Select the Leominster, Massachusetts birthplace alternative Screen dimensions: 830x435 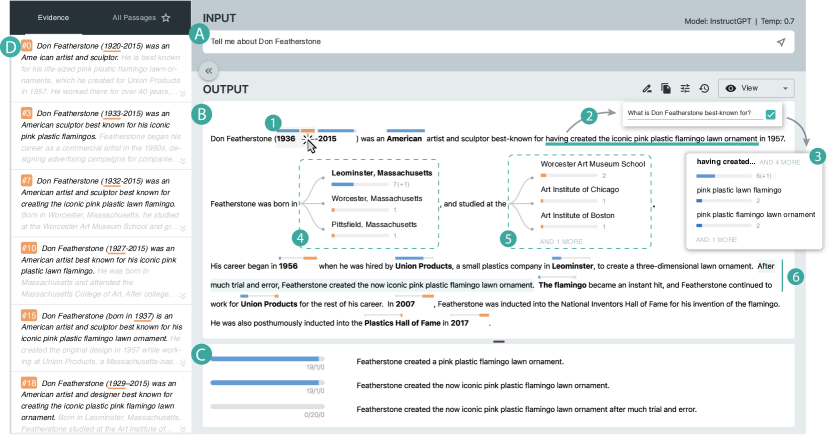(382, 173)
